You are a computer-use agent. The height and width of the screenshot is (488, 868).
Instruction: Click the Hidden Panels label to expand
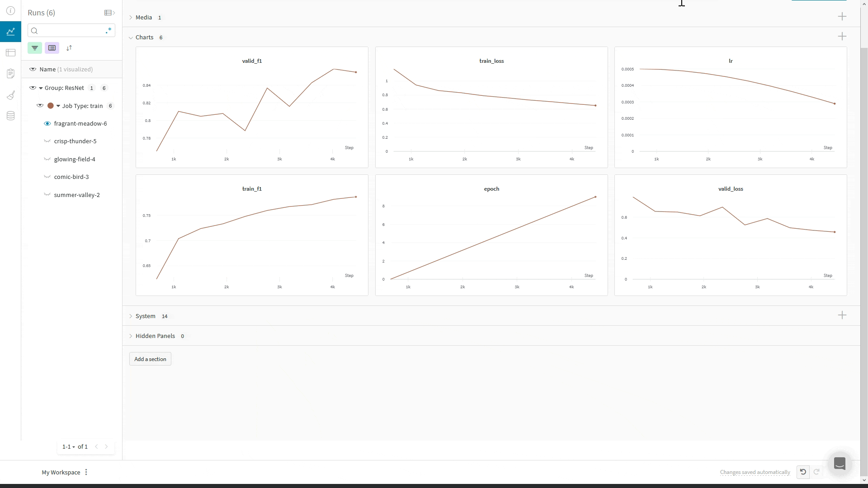pos(155,335)
